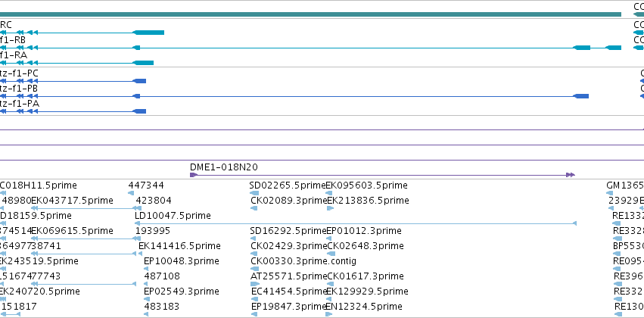The width and height of the screenshot is (644, 318).
Task: Select the EN12324.5prime arrow glyph
Action: 329,314
